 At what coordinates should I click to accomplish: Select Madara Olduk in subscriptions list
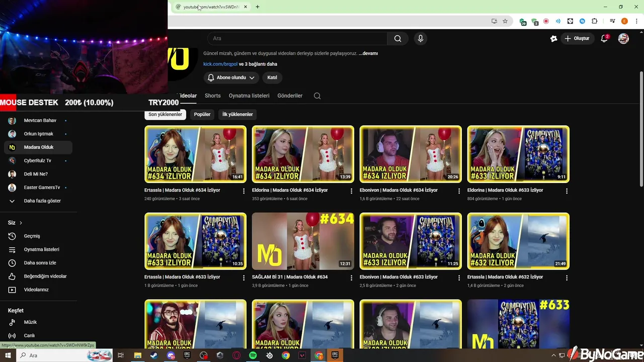click(x=38, y=147)
